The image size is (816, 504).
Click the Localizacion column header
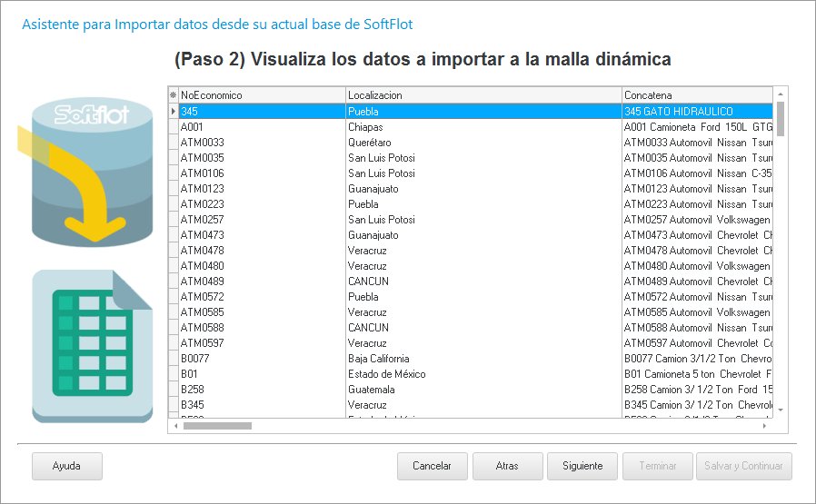coord(483,94)
